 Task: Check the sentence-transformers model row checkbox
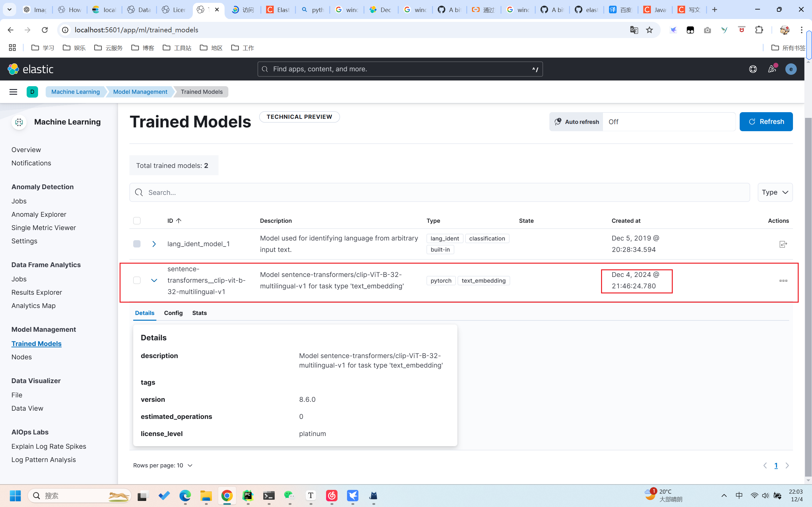pos(137,280)
